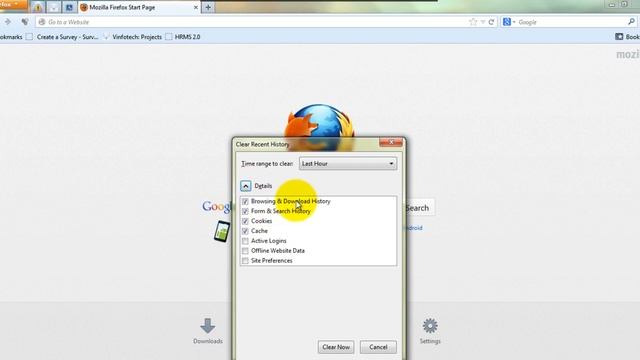Check the Active Logins checkbox
Screen dimensions: 640x360
tap(245, 241)
